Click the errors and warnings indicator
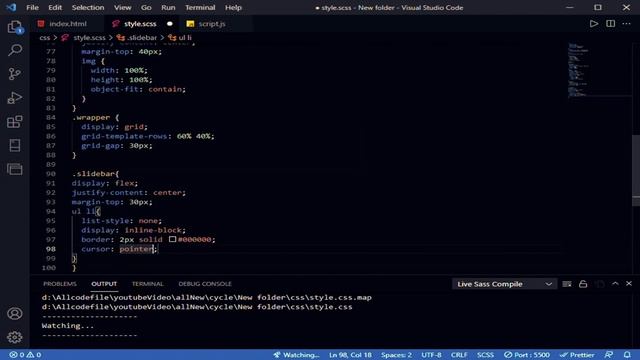The height and width of the screenshot is (360, 640). pos(25,355)
